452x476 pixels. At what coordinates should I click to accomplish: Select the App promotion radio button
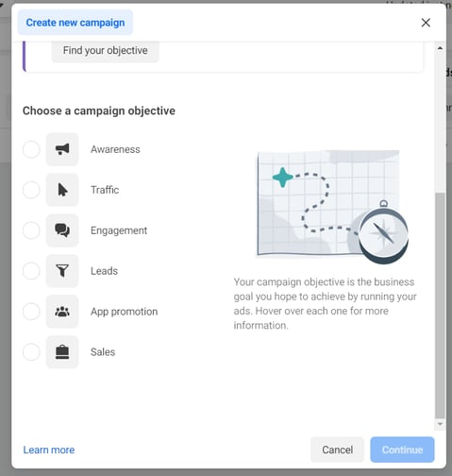pos(31,312)
